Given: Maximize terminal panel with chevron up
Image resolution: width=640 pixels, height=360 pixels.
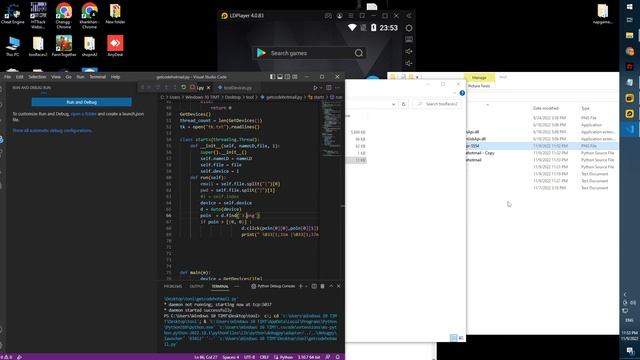Looking at the screenshot, I should tap(331, 286).
